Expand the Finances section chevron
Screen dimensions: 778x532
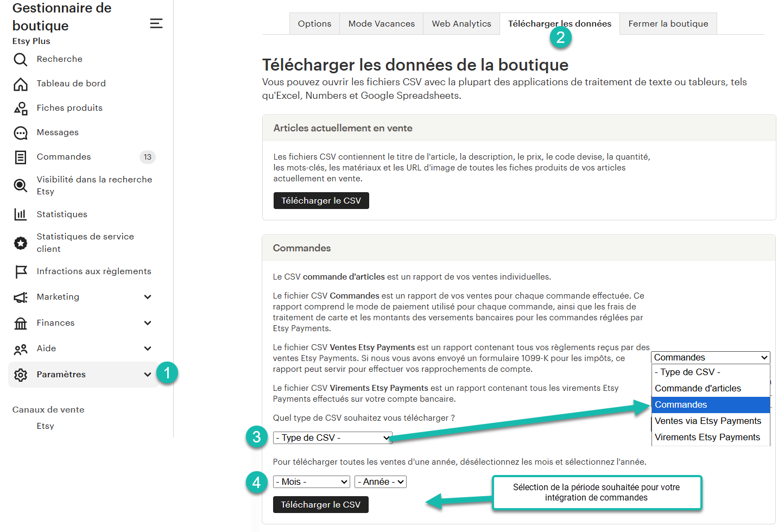[148, 323]
